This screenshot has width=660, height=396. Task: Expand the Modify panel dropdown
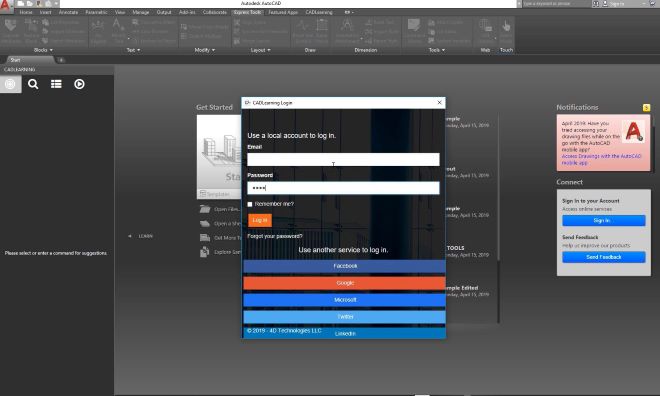point(205,50)
